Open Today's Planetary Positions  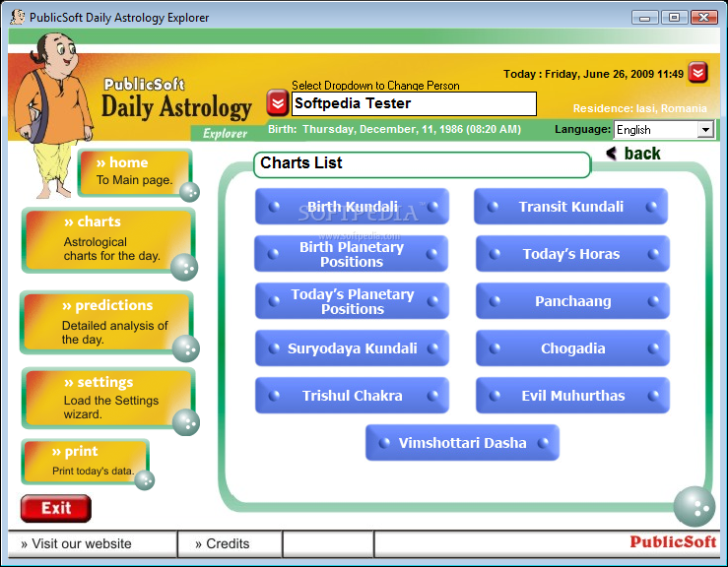(x=352, y=301)
